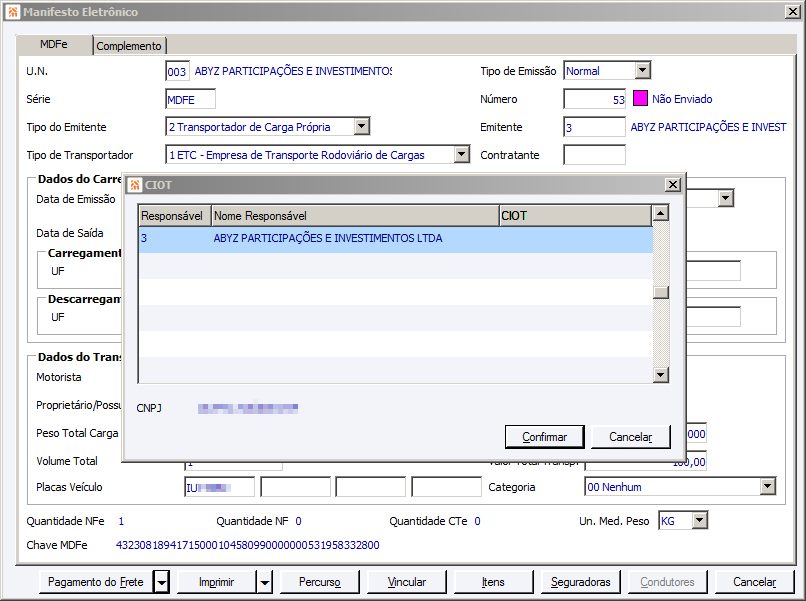The height and width of the screenshot is (601, 806).
Task: Click the Não Enviado status text
Action: tap(682, 99)
